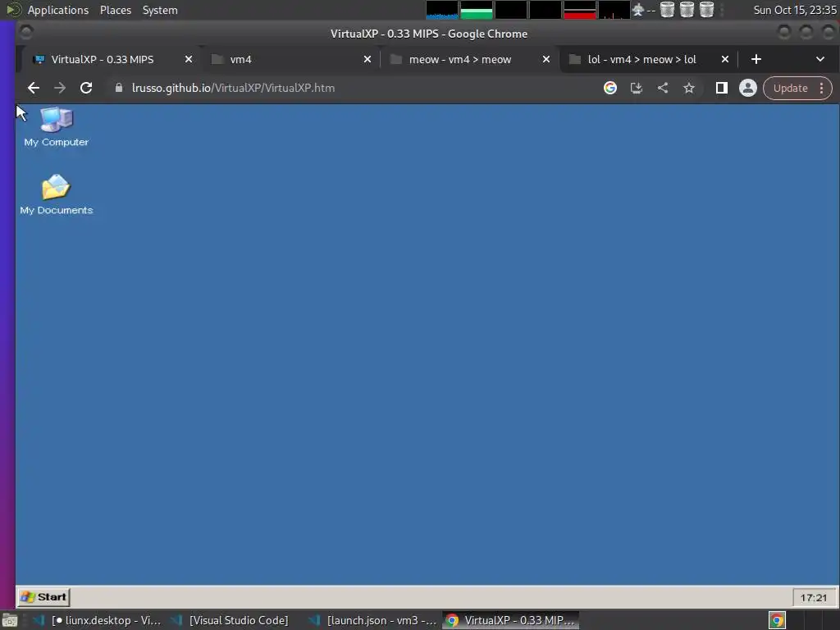Click the Google icon in address bar
The width and height of the screenshot is (840, 630).
610,88
